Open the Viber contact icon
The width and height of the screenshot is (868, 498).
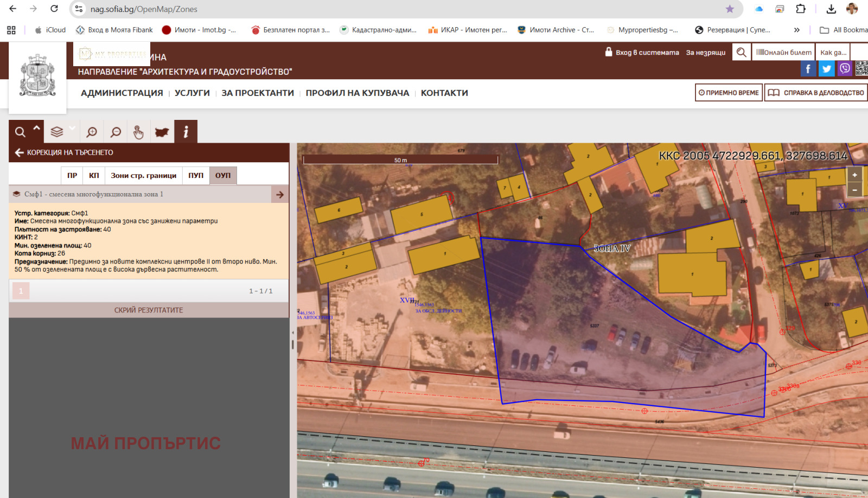pyautogui.click(x=845, y=68)
